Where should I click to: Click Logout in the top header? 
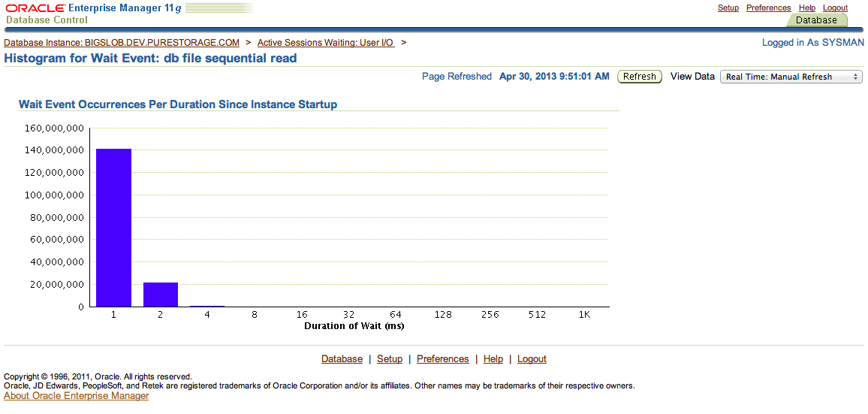[x=836, y=8]
